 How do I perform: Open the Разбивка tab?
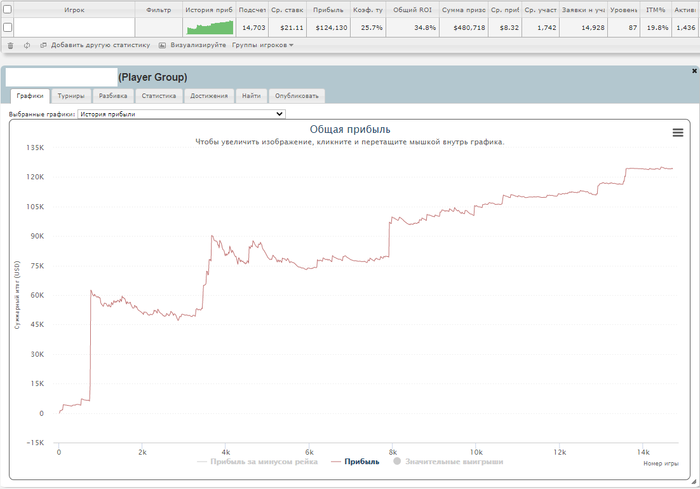pyautogui.click(x=113, y=96)
